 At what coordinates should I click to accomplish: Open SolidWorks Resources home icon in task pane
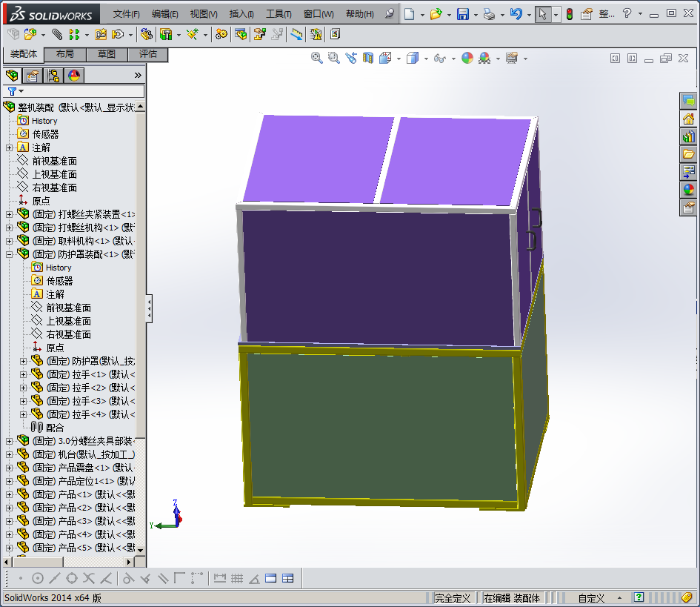point(688,119)
